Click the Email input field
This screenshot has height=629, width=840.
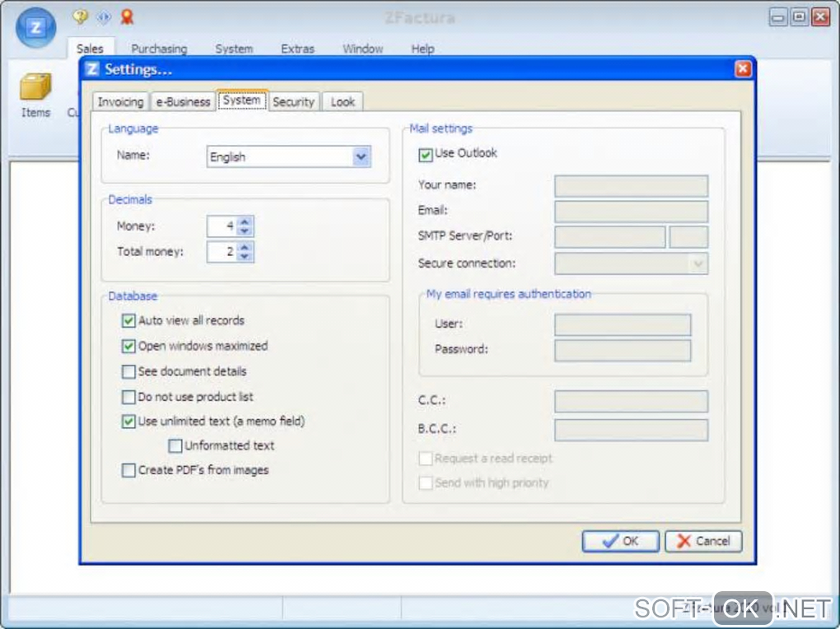tap(631, 212)
